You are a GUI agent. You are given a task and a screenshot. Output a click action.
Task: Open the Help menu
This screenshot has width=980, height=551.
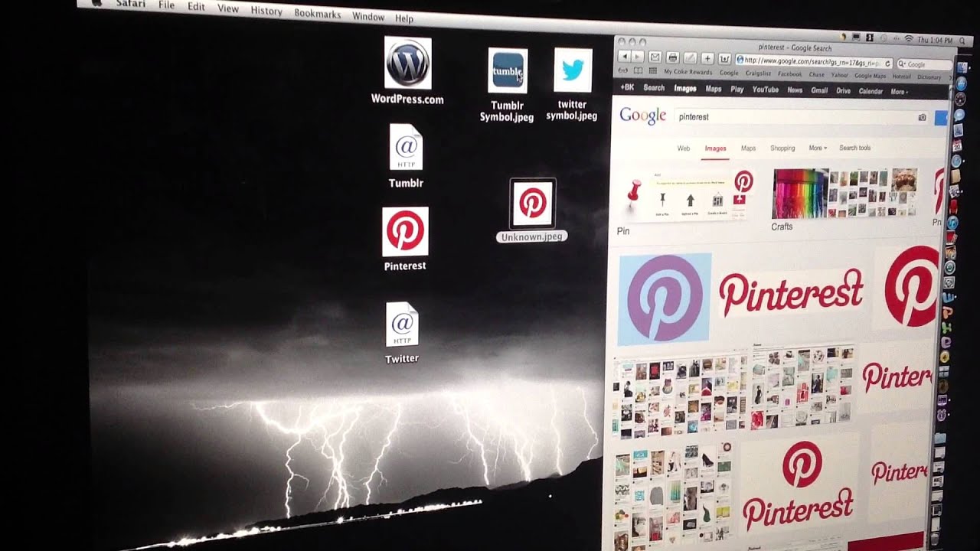404,18
